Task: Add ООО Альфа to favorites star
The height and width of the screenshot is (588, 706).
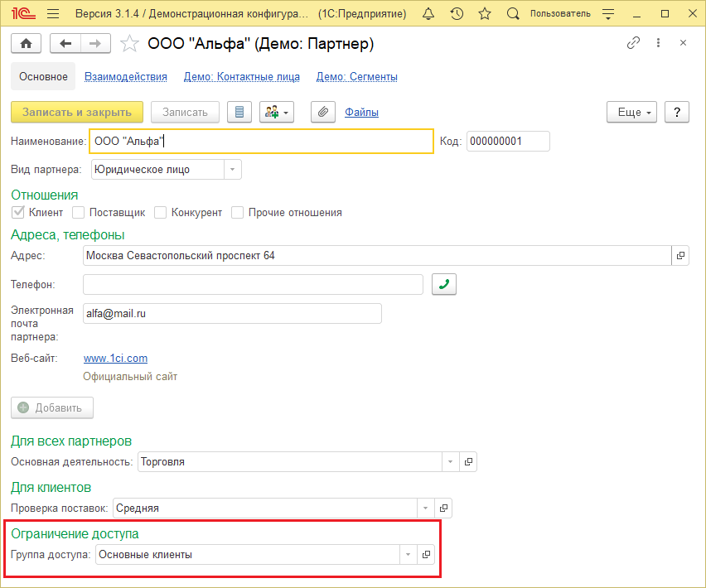Action: pos(129,44)
